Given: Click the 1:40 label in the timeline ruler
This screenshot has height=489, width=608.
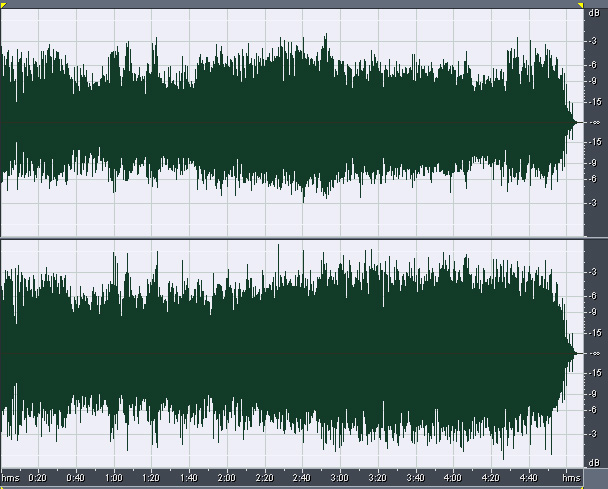Looking at the screenshot, I should 188,477.
